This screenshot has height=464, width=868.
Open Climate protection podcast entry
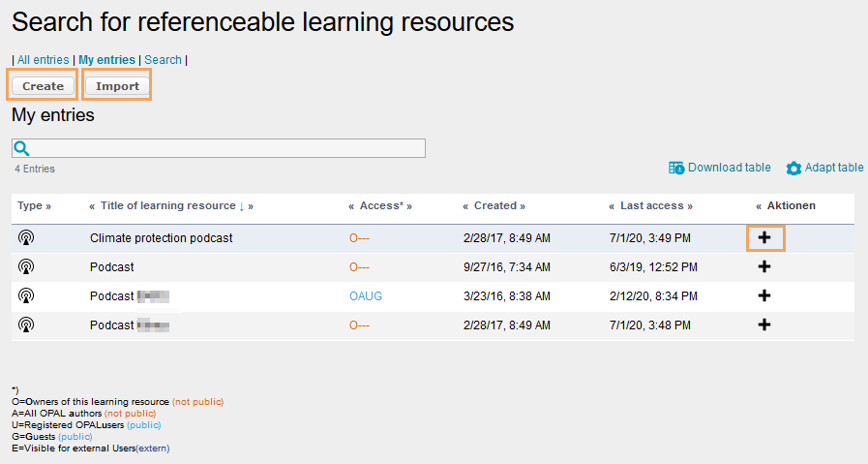pyautogui.click(x=161, y=238)
